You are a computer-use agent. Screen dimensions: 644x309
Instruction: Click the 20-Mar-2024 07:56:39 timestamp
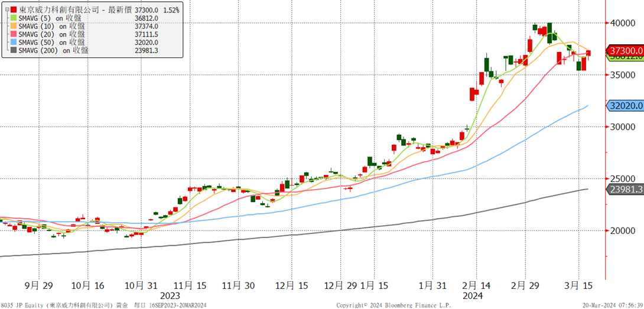coord(612,305)
